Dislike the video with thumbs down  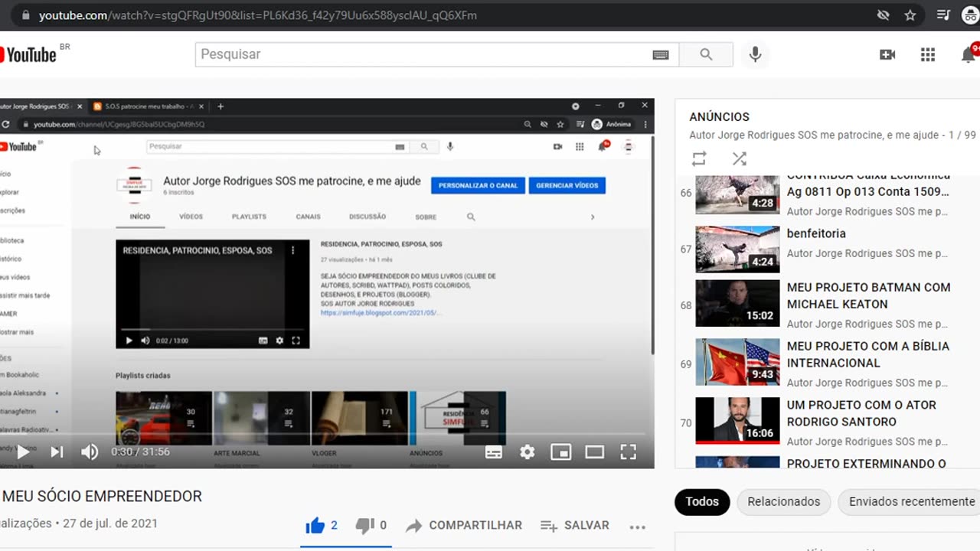pyautogui.click(x=371, y=526)
